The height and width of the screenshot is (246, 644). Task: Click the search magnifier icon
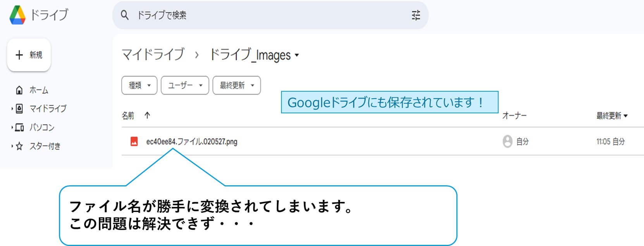(125, 15)
